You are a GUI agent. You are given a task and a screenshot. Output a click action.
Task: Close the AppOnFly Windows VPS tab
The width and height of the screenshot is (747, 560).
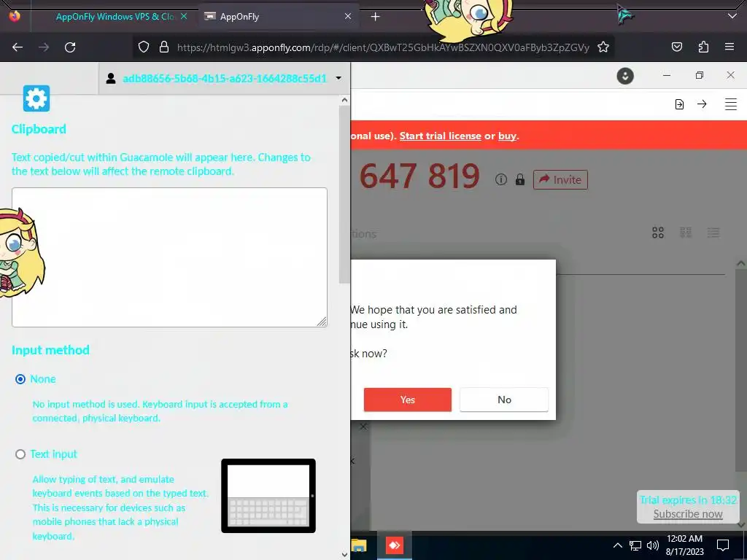click(183, 16)
